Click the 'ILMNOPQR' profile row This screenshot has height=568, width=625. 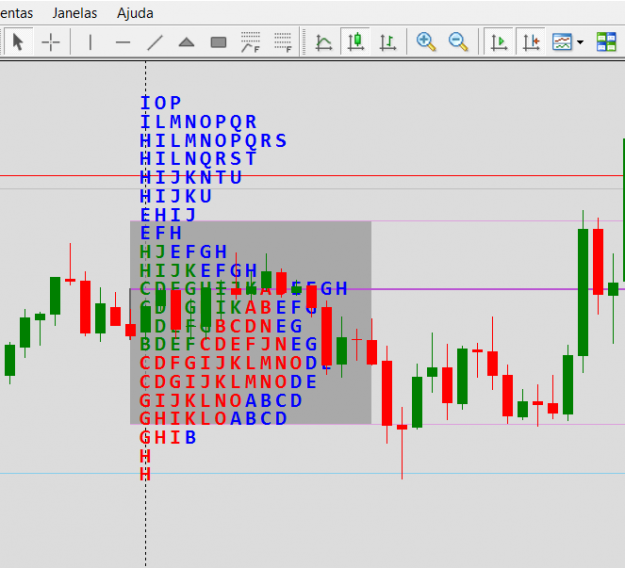pyautogui.click(x=198, y=122)
